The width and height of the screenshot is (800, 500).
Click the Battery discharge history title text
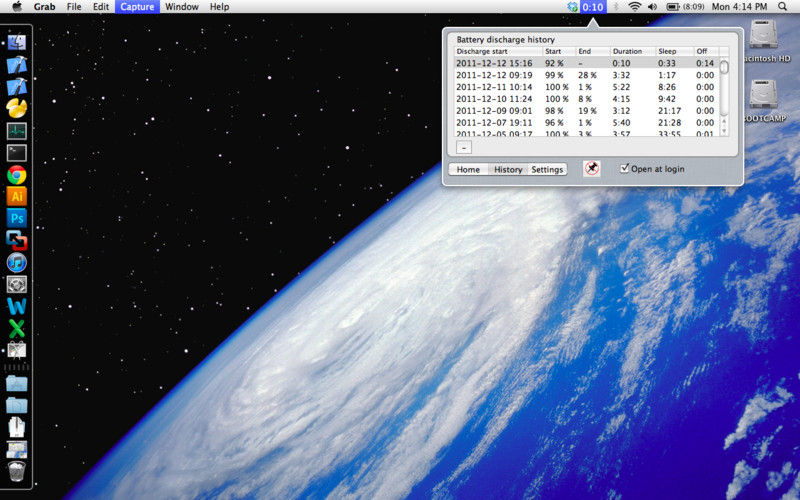(x=505, y=39)
